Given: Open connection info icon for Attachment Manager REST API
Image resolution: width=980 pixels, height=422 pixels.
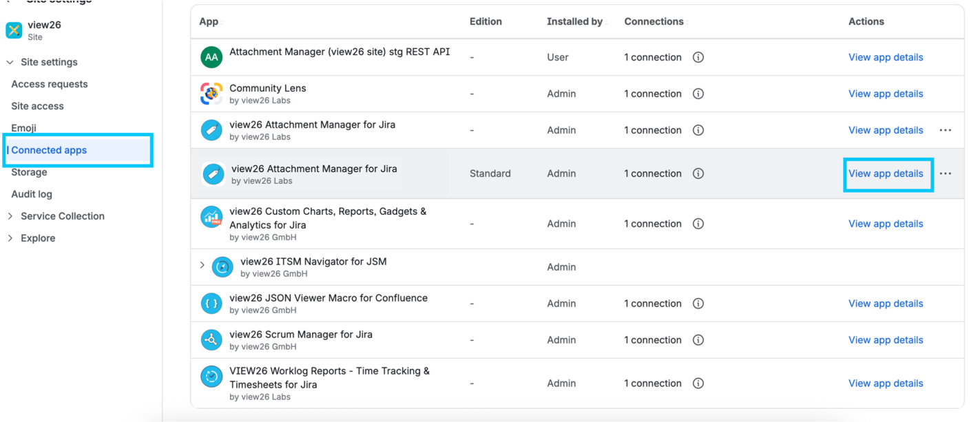Looking at the screenshot, I should click(698, 57).
